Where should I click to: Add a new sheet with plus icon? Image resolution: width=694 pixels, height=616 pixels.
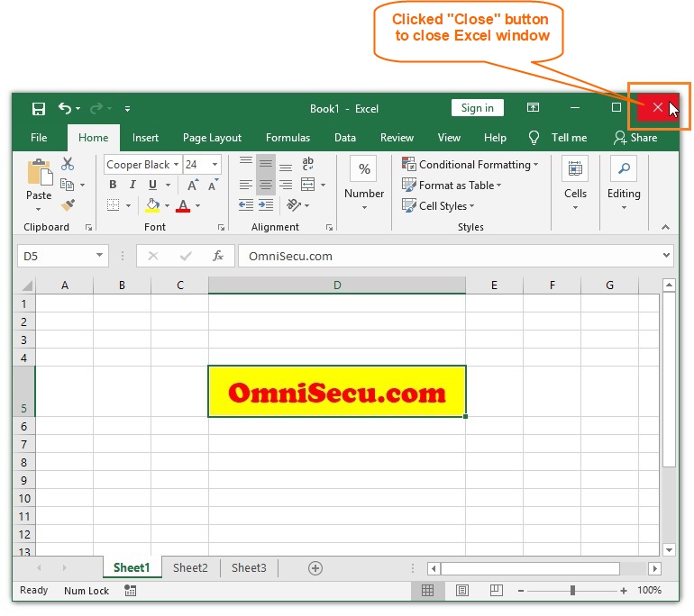[315, 568]
